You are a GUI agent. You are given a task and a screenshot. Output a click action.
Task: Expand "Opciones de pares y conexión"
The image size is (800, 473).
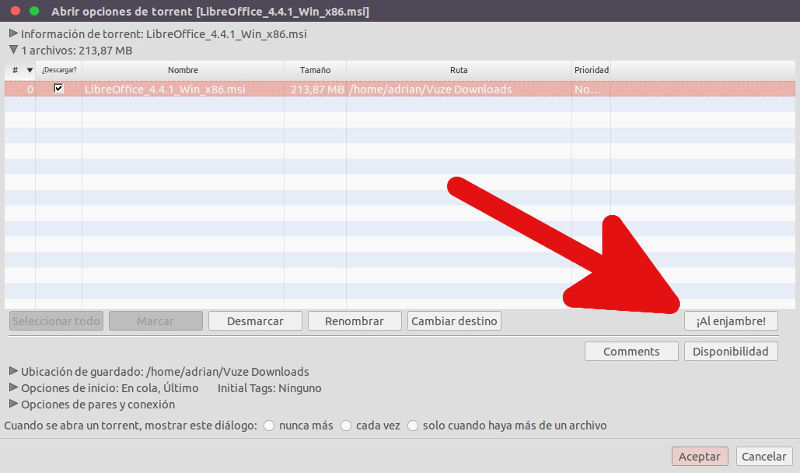point(12,404)
